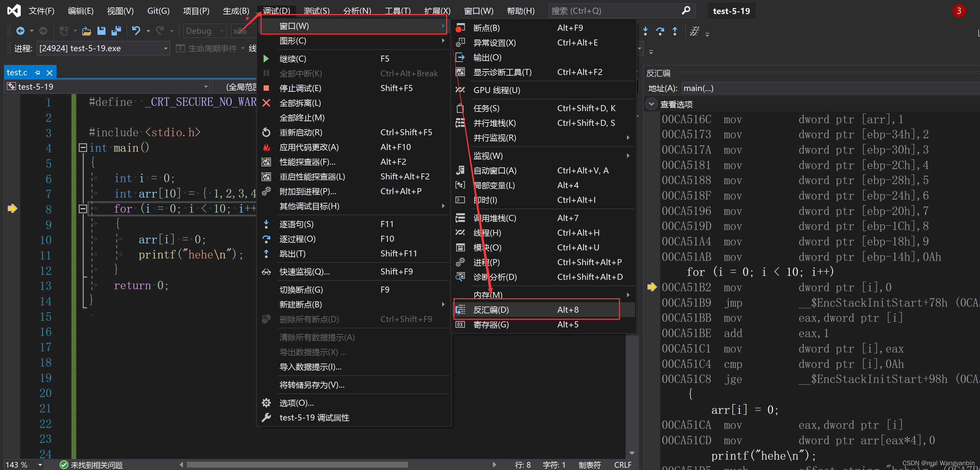The width and height of the screenshot is (980, 470).
Task: Expand 监视(W) watch submenu
Action: tap(544, 156)
